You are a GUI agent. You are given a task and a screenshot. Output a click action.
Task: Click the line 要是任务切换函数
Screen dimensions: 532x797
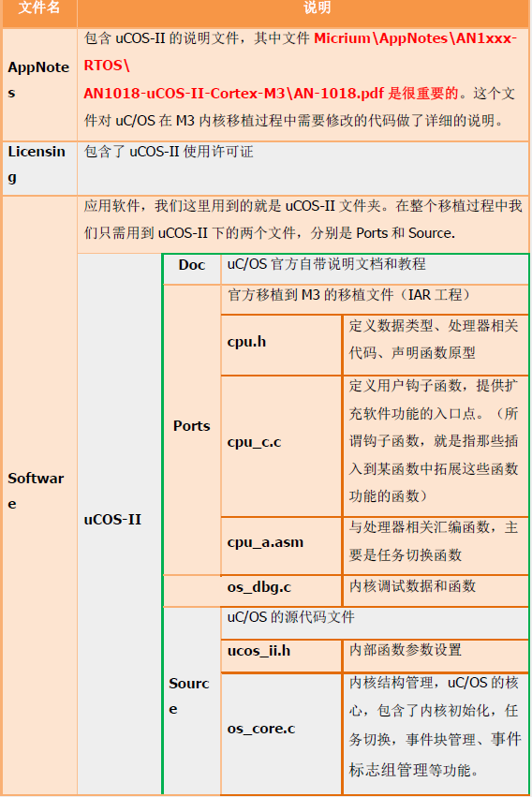click(x=405, y=554)
